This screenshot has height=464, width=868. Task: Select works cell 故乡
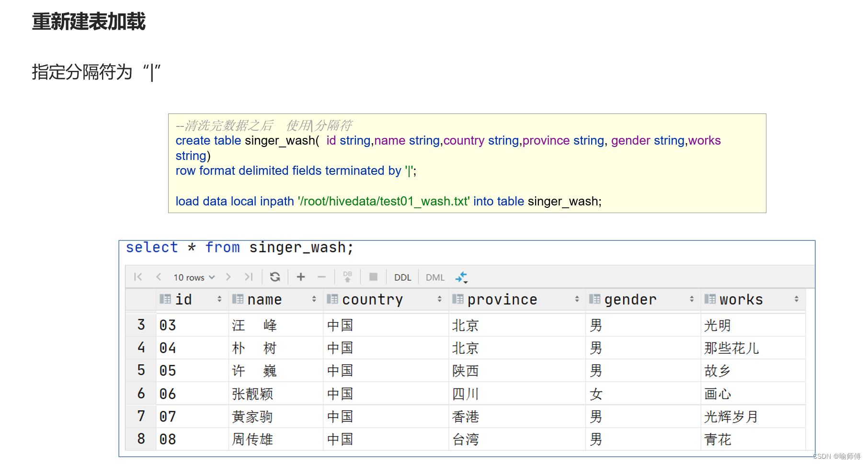click(753, 371)
